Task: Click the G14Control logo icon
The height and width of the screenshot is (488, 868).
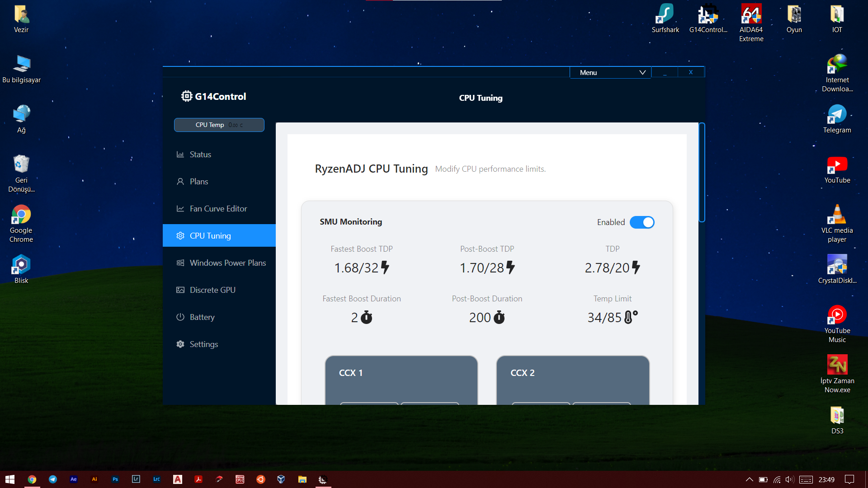Action: pyautogui.click(x=187, y=96)
